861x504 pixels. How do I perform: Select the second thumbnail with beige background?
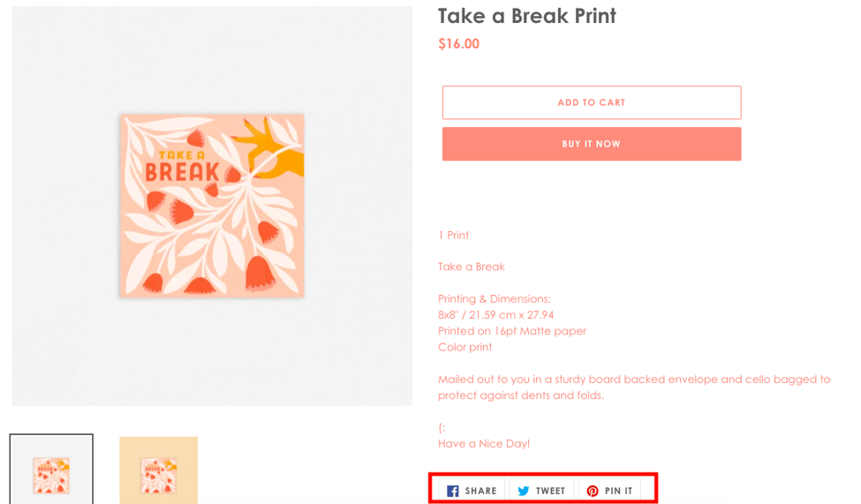[159, 470]
